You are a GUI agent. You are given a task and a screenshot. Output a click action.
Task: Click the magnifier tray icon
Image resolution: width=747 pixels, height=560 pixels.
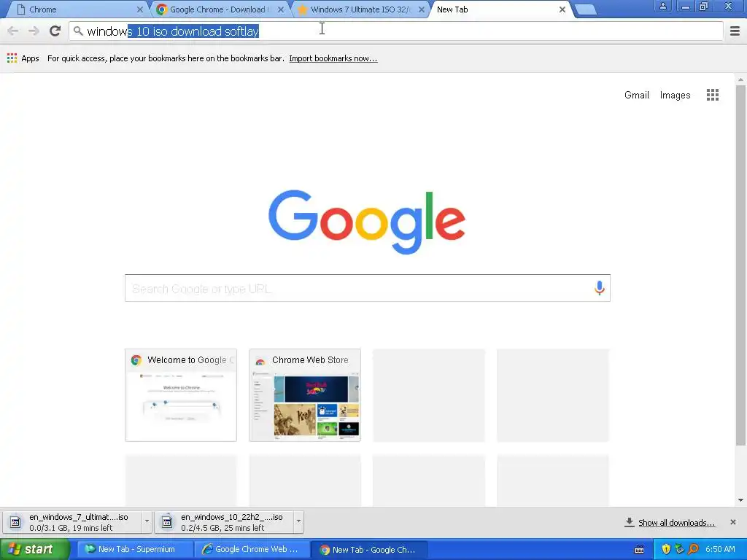click(x=693, y=550)
